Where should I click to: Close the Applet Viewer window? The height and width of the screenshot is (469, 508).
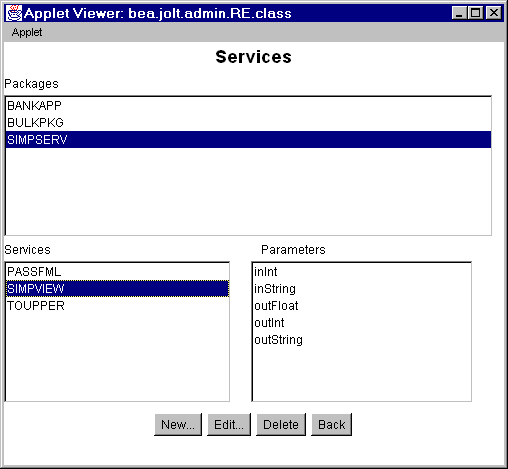point(494,13)
